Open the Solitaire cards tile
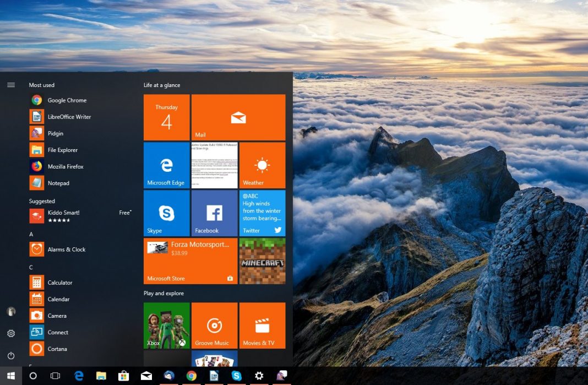The height and width of the screenshot is (385, 588). (215, 359)
